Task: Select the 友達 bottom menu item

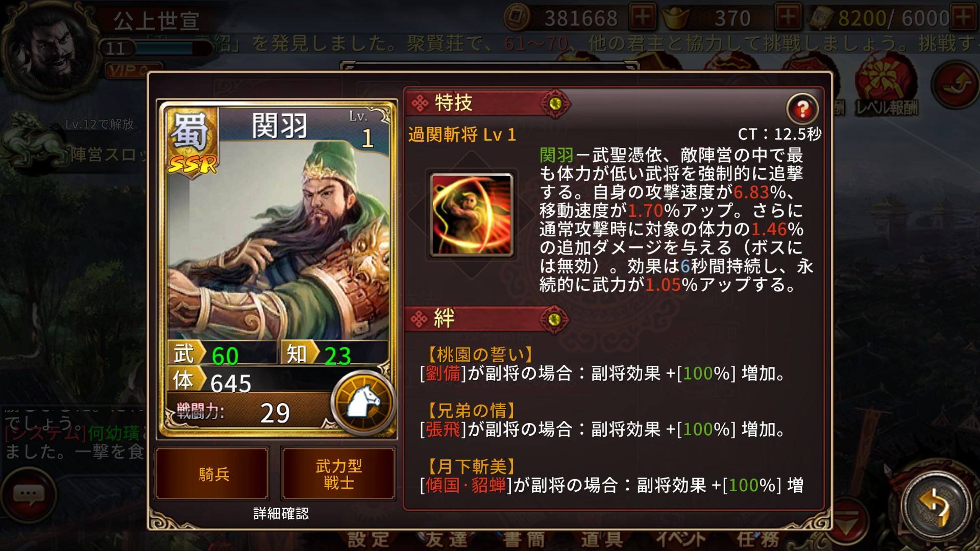Action: click(x=446, y=539)
